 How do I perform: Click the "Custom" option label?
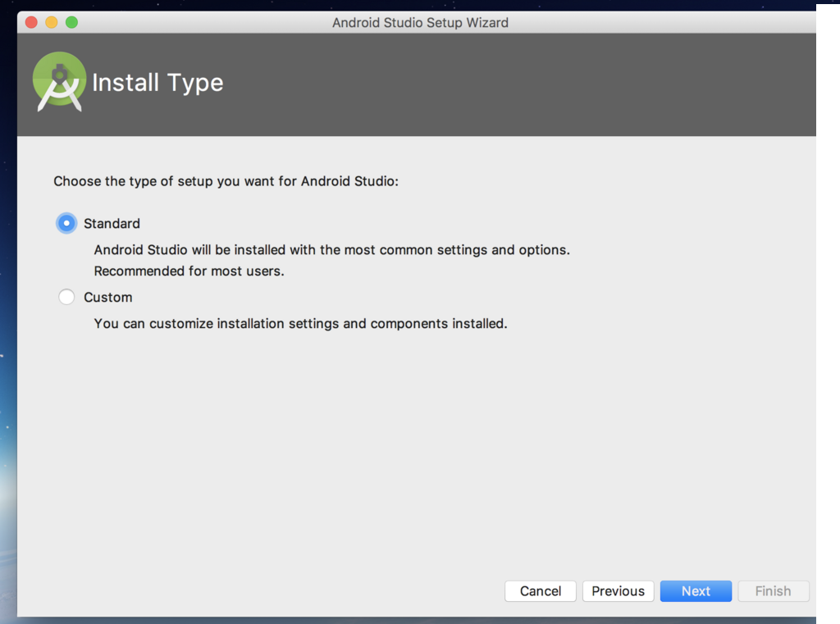pos(107,297)
